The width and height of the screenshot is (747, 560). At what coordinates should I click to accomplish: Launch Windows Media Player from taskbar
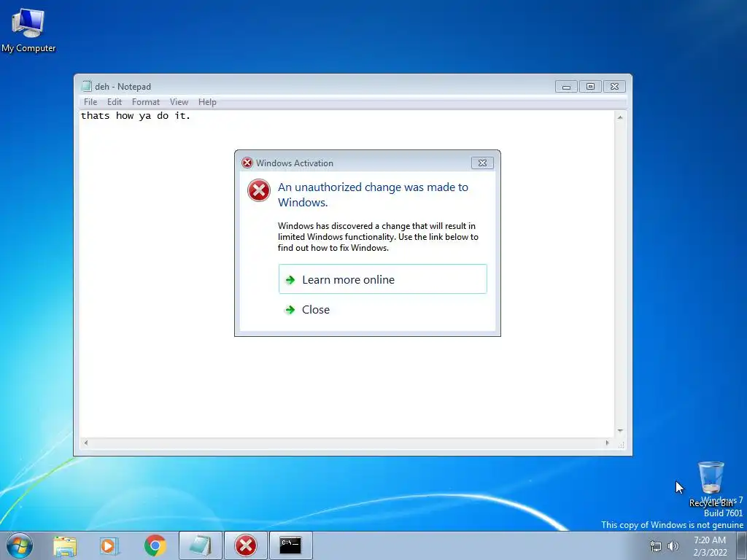109,545
